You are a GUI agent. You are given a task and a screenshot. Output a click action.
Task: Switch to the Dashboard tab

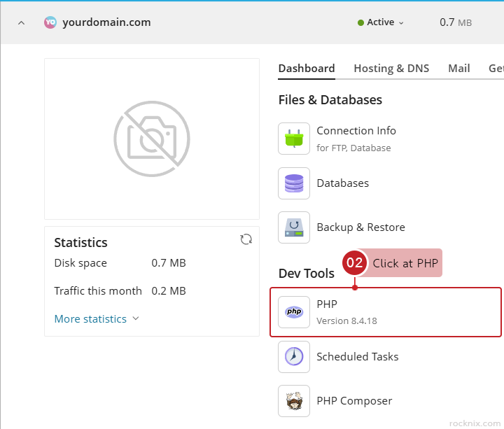[307, 69]
